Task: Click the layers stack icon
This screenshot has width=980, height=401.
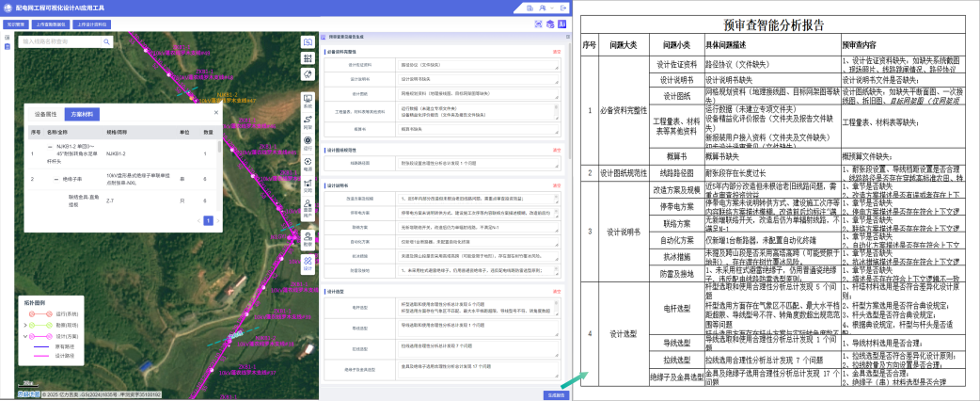Action: coord(550,24)
